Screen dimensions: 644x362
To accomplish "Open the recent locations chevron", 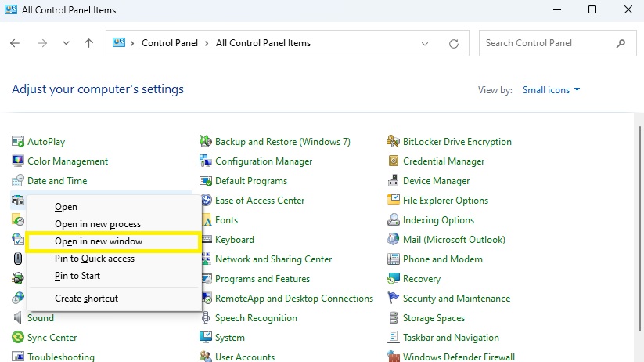I will pos(66,43).
